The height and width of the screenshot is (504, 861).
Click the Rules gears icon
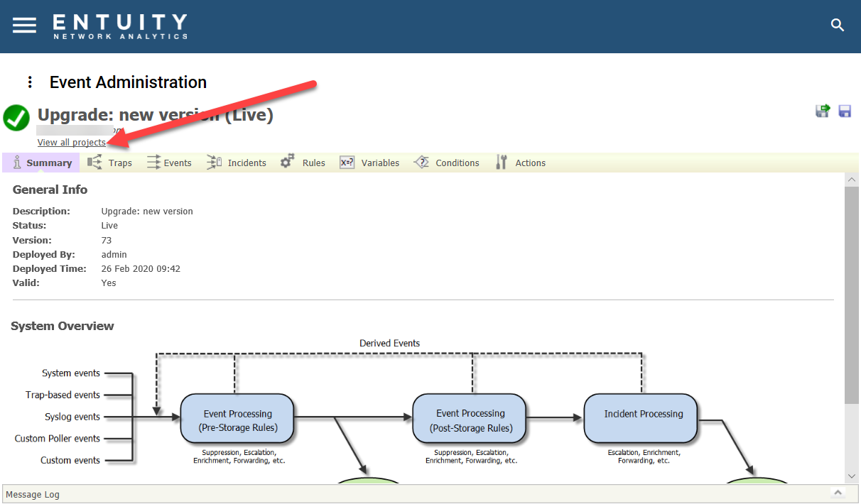pos(287,162)
